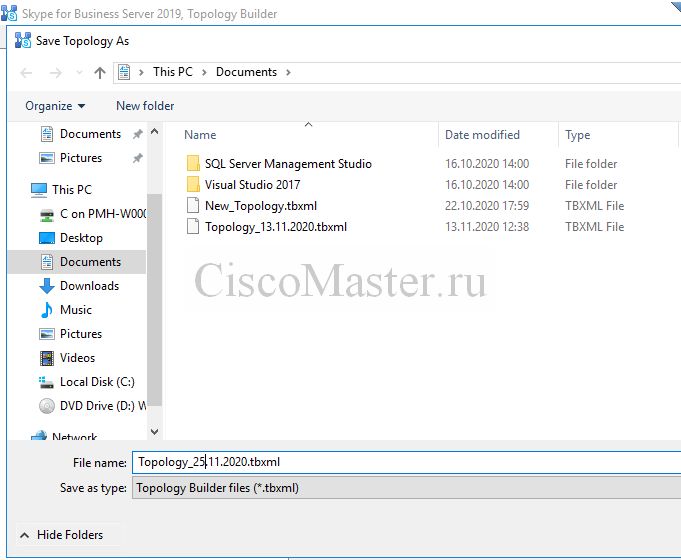This screenshot has height=560, width=681.
Task: Click the Desktop folder icon
Action: (47, 238)
